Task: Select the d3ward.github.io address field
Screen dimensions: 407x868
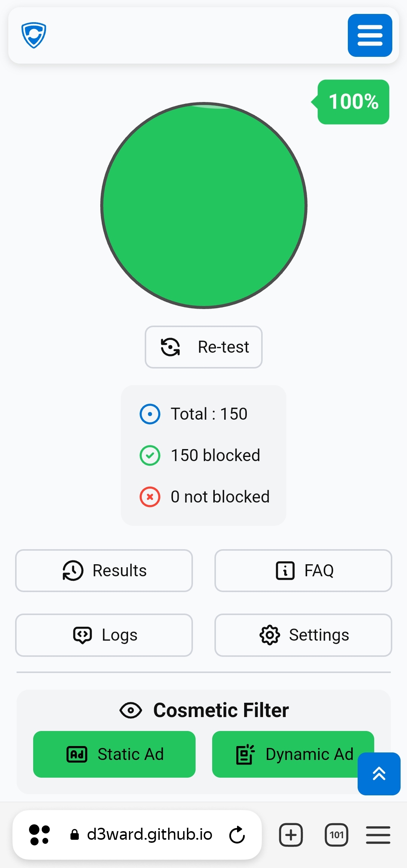Action: (150, 834)
